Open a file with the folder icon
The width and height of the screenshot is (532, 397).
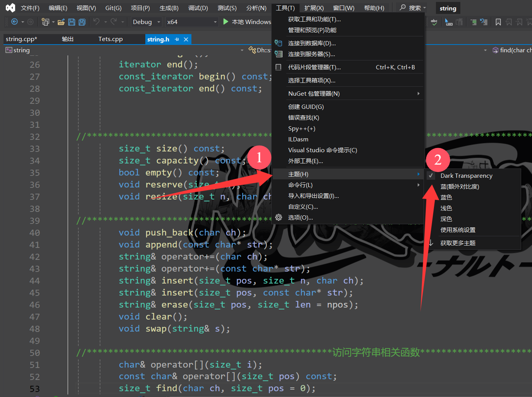[x=61, y=22]
